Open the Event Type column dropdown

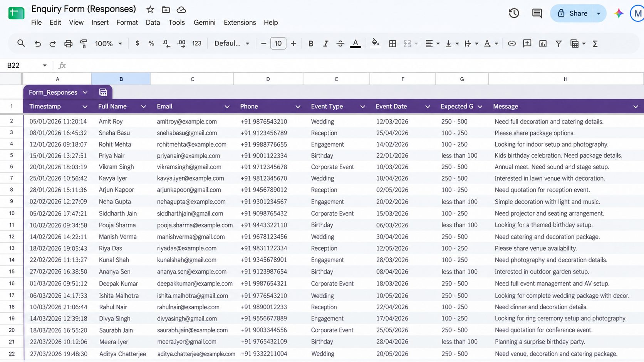(362, 107)
